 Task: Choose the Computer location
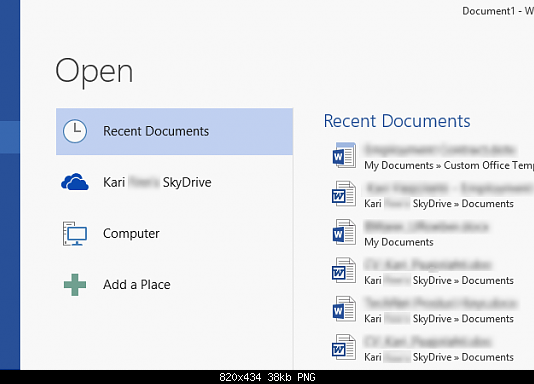[174, 234]
